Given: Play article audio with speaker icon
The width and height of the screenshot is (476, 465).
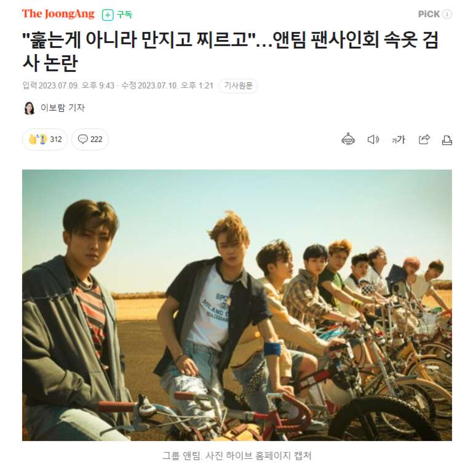Looking at the screenshot, I should tap(373, 140).
